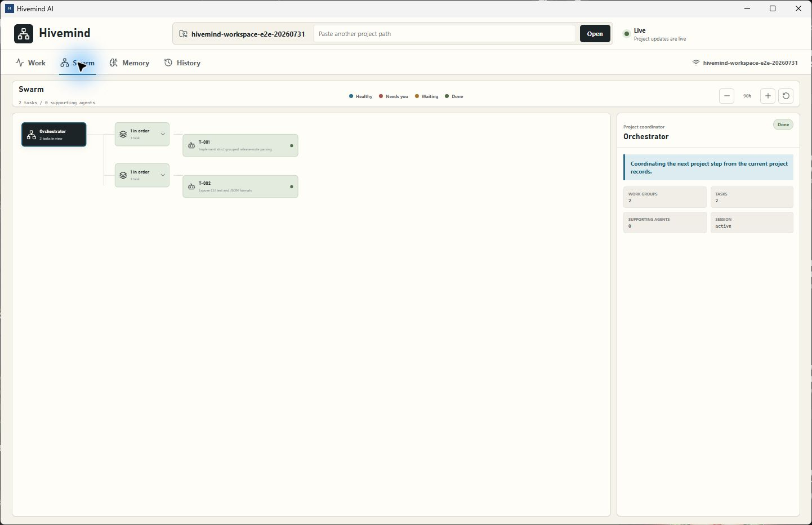Viewport: 812px width, 525px height.
Task: Click the 'Coordinating the next project step' message
Action: [x=708, y=167]
